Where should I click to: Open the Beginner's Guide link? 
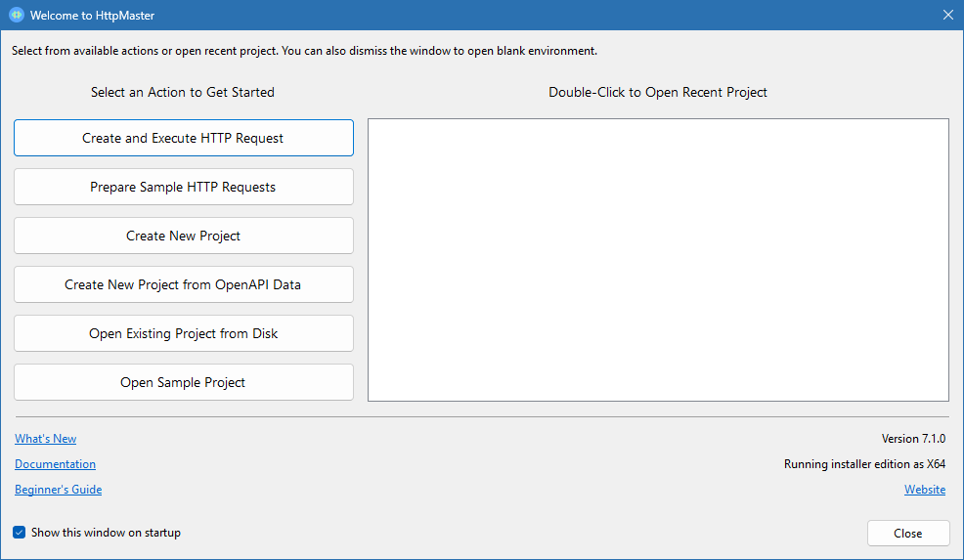click(59, 490)
